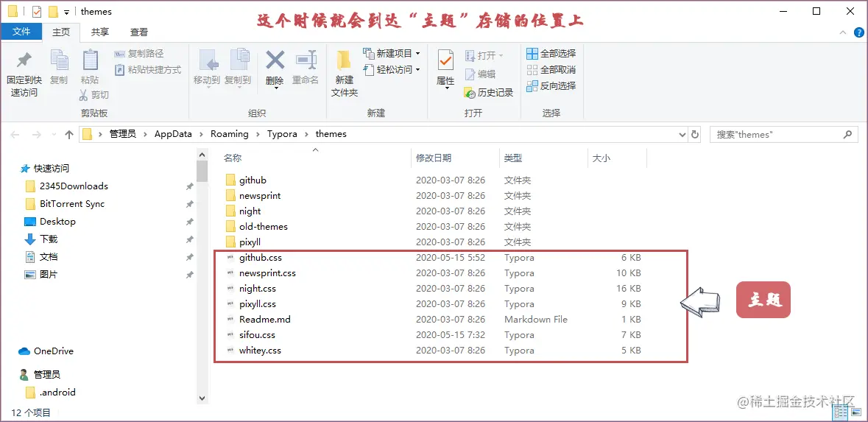Image resolution: width=868 pixels, height=422 pixels.
Task: Click the Delete X icon
Action: point(275,60)
